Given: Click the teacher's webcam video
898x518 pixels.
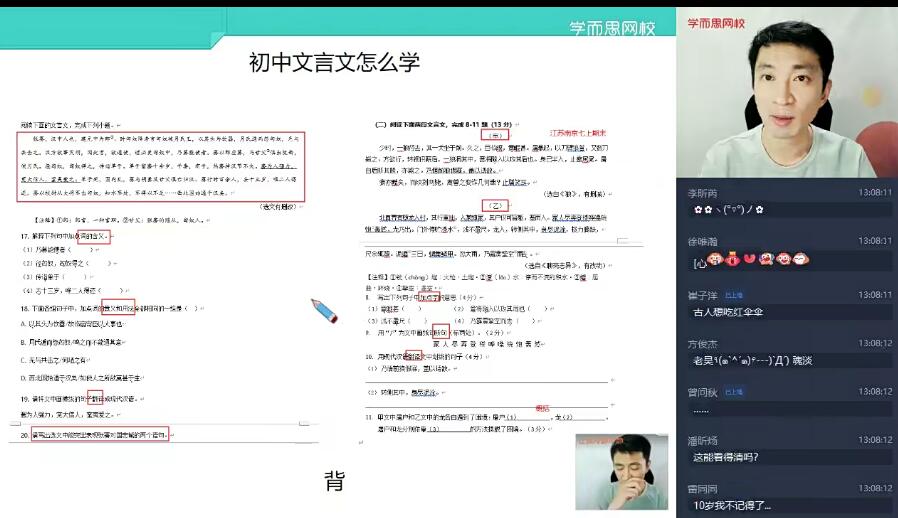Looking at the screenshot, I should tap(787, 95).
